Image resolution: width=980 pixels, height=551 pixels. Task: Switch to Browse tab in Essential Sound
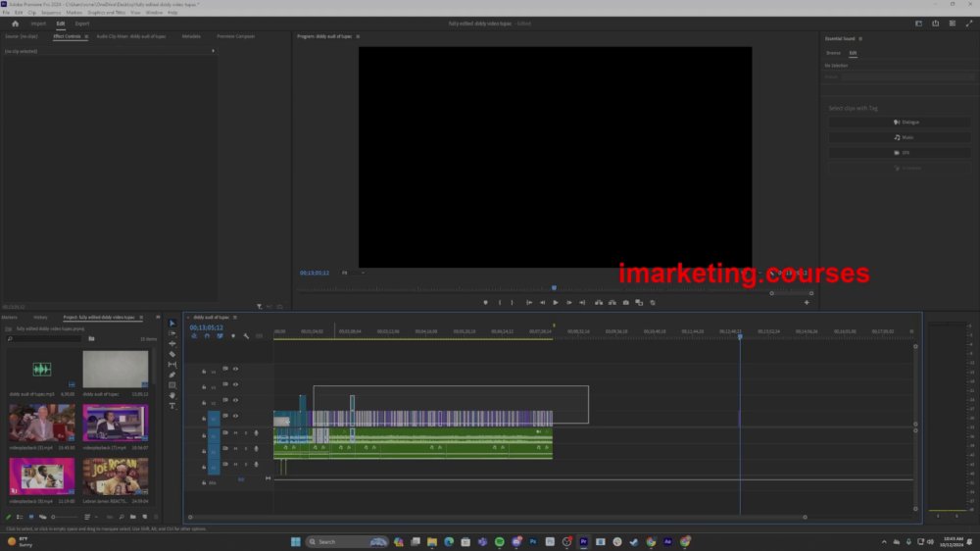pos(833,53)
